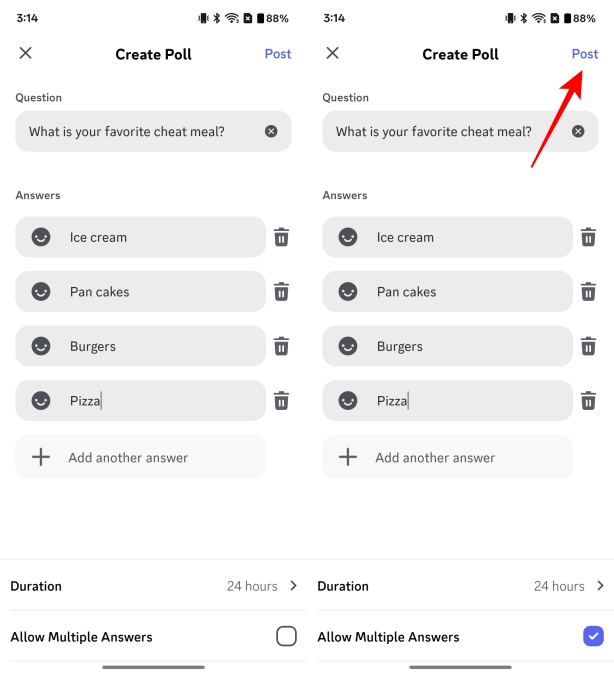
Task: Expand the Duration chevron in left screen
Action: 293,586
